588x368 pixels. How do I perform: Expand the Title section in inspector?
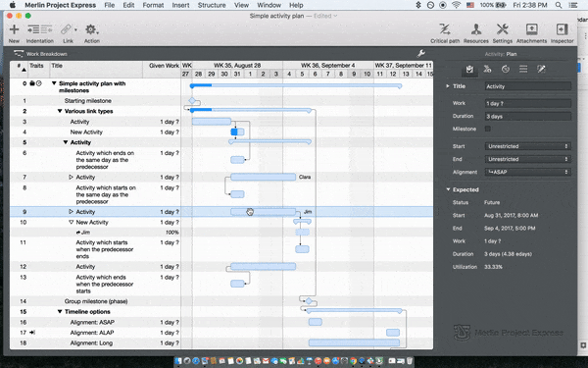pyautogui.click(x=448, y=86)
